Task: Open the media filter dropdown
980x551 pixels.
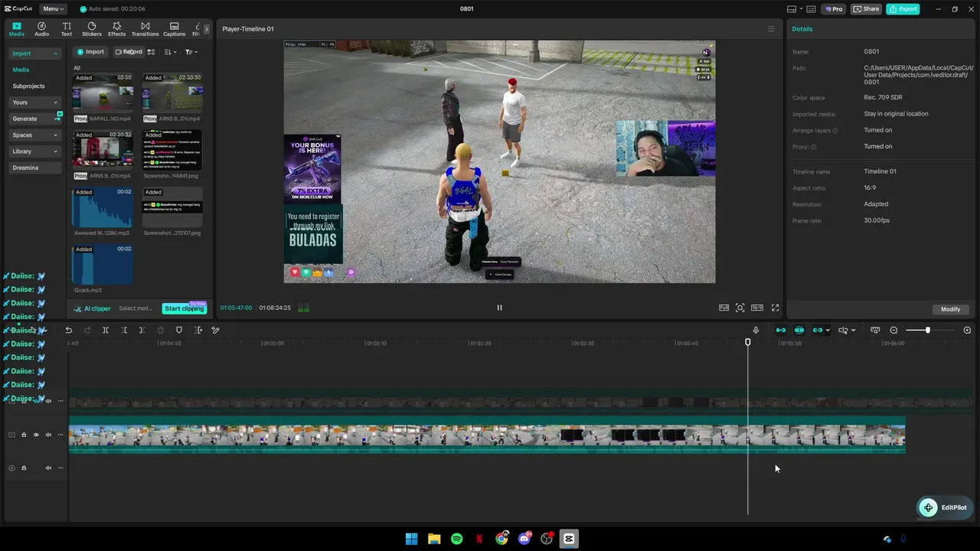Action: (191, 52)
